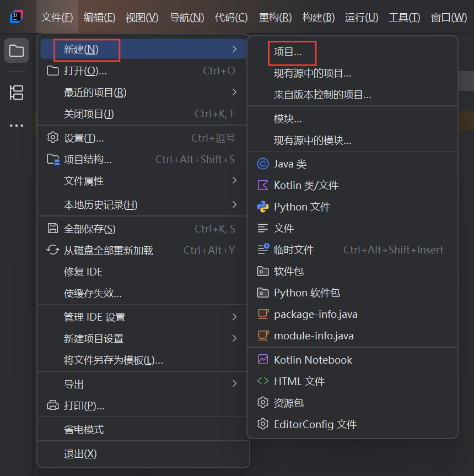This screenshot has height=476, width=474.
Task: Click the coffee cup icon for module-info.java
Action: coord(263,336)
